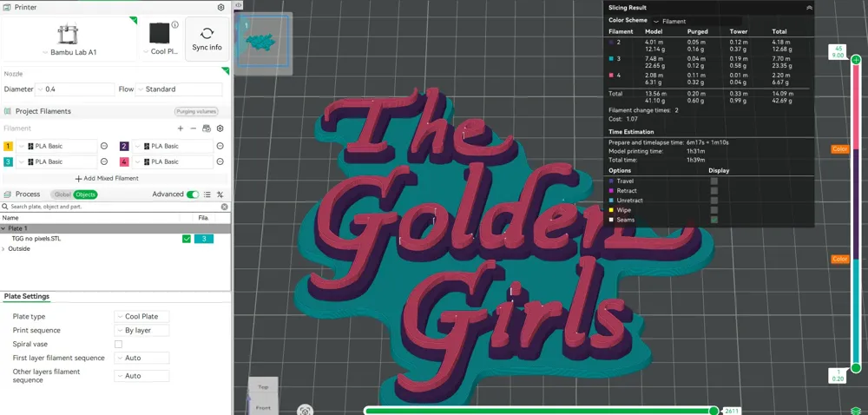The height and width of the screenshot is (415, 868).
Task: Click the layers icon in bottom right corner
Action: [855, 410]
